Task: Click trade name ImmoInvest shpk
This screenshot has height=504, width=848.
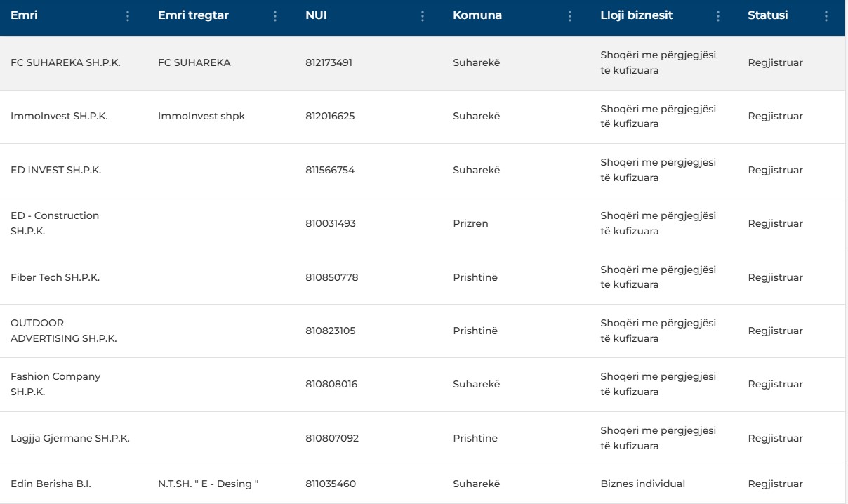Action: pyautogui.click(x=201, y=116)
